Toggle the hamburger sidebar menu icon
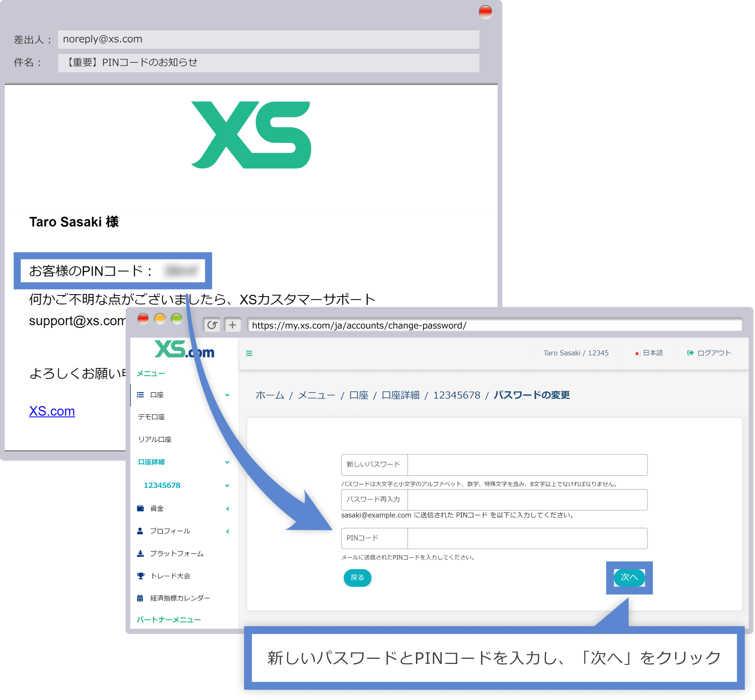755x700 pixels. (249, 353)
